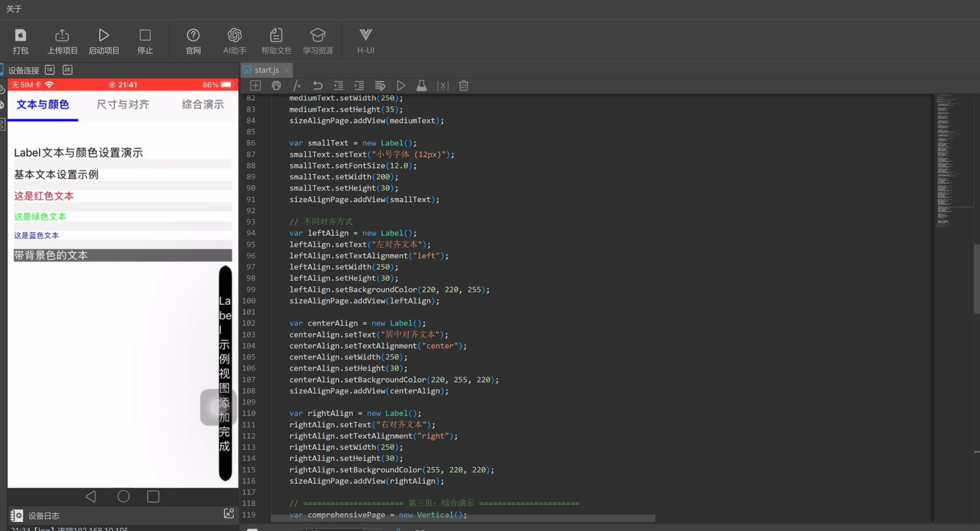Toggle 1x device preview scale

point(50,70)
